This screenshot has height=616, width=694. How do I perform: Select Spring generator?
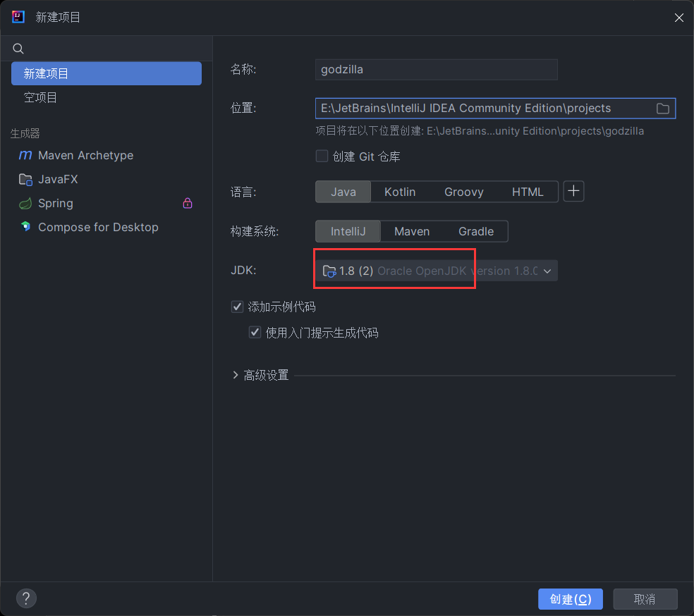click(106, 204)
